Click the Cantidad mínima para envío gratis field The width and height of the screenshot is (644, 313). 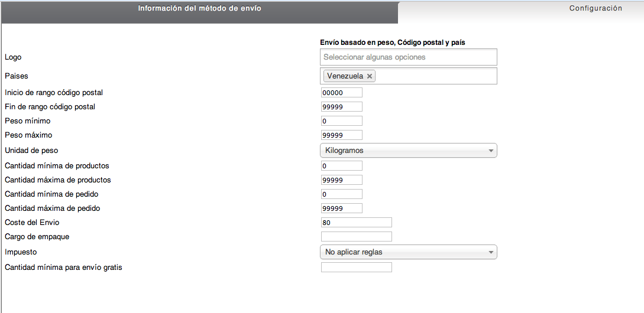357,268
